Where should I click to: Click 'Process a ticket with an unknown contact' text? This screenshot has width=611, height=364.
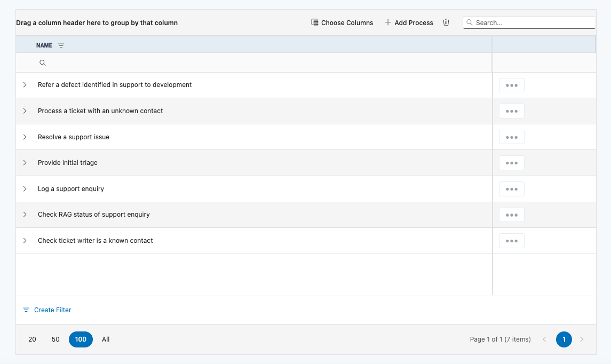click(x=100, y=111)
